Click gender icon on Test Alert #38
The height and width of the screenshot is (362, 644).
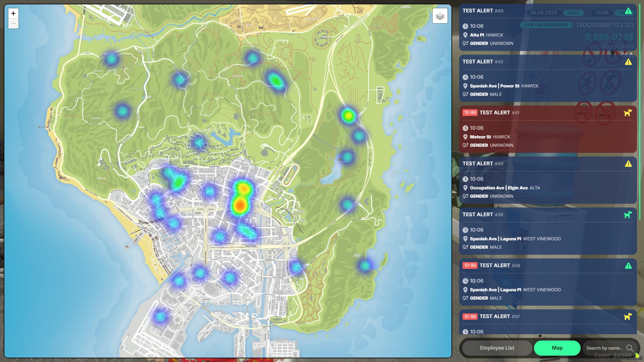coord(465,298)
